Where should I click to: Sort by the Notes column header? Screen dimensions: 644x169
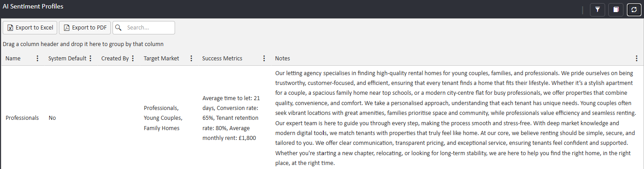[x=282, y=59]
